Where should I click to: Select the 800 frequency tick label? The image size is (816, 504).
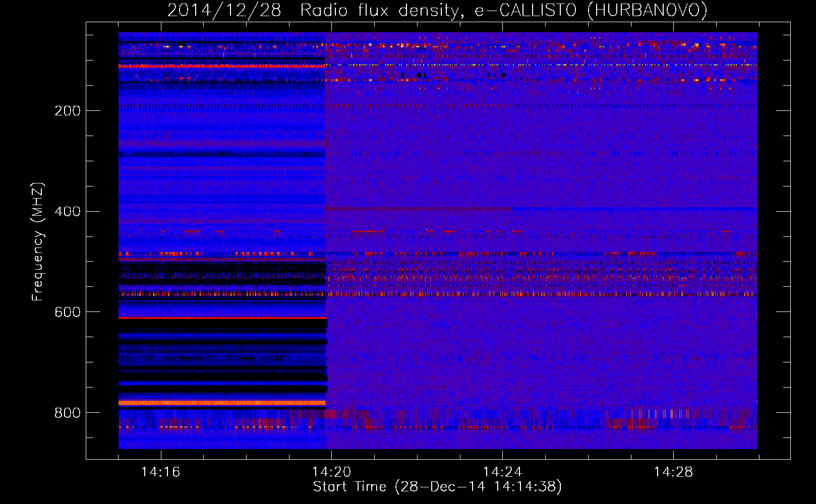point(68,413)
